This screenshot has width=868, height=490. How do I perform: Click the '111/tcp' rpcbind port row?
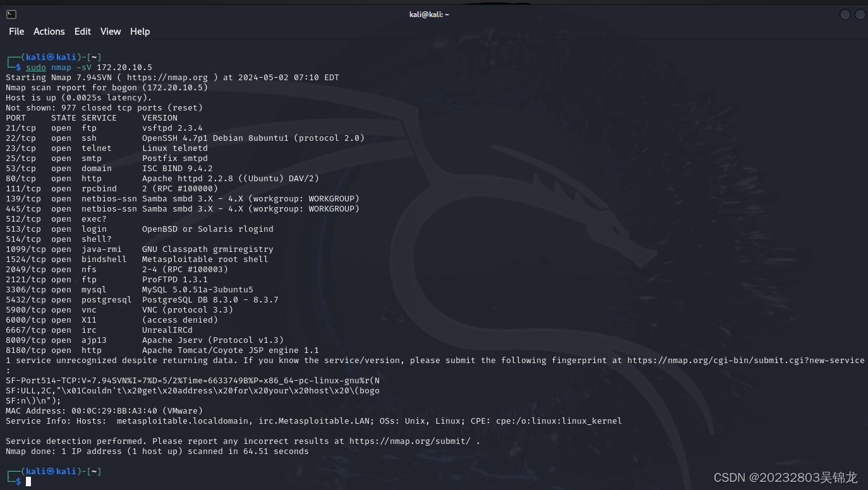[x=112, y=189]
